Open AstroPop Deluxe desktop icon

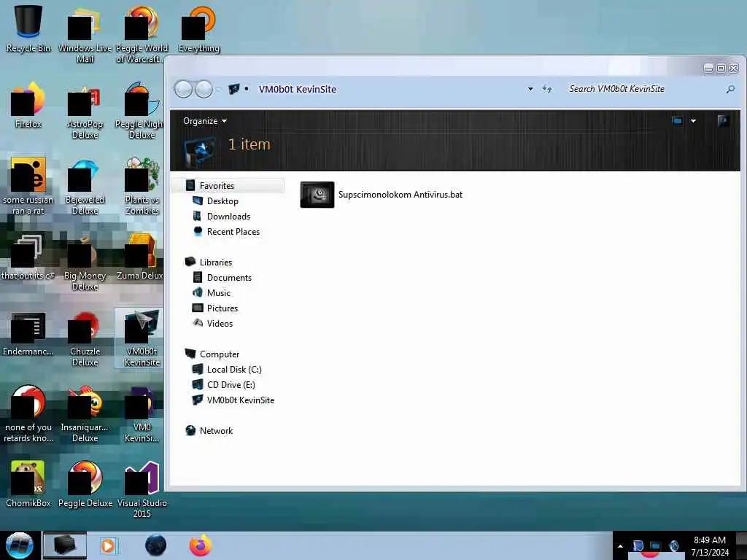click(x=85, y=109)
